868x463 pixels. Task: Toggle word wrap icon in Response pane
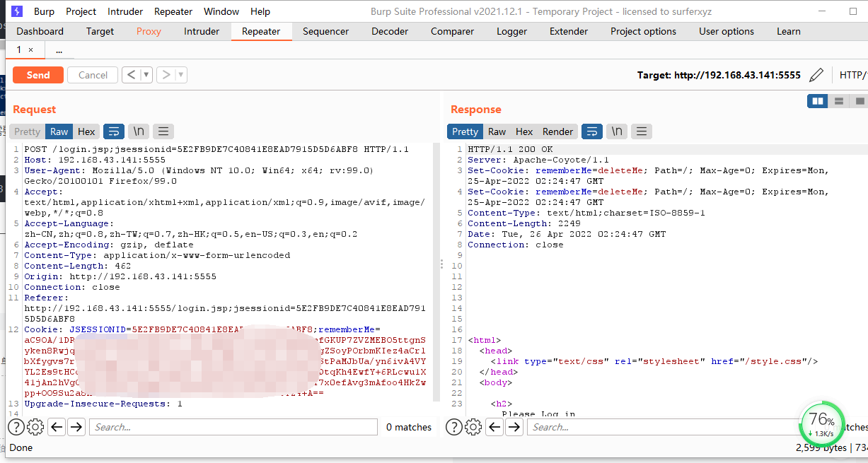pos(592,131)
